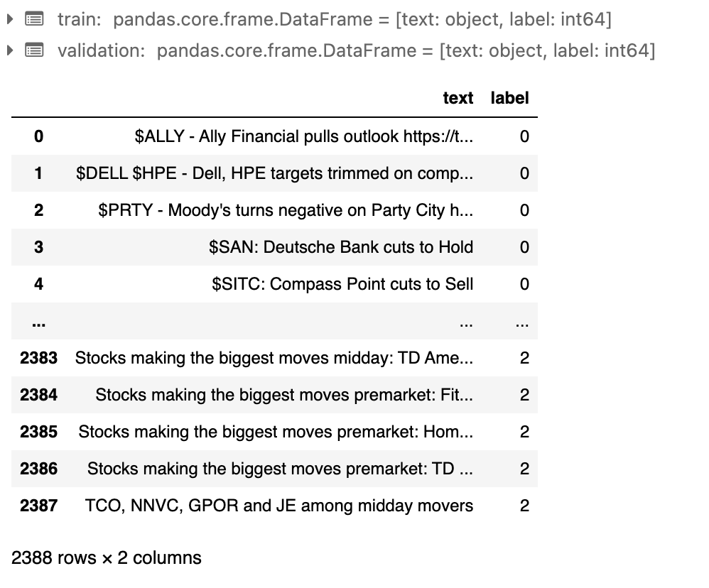Expand the train DataFrame schema arrow

(x=9, y=20)
